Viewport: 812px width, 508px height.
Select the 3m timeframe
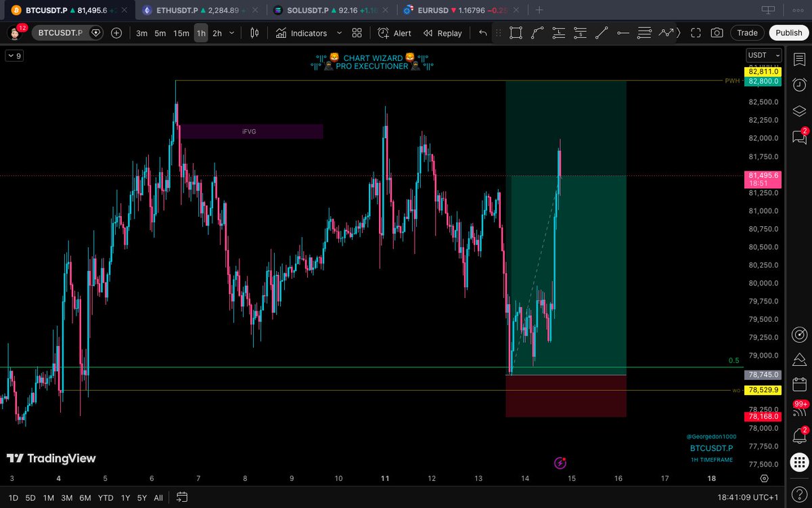click(142, 33)
